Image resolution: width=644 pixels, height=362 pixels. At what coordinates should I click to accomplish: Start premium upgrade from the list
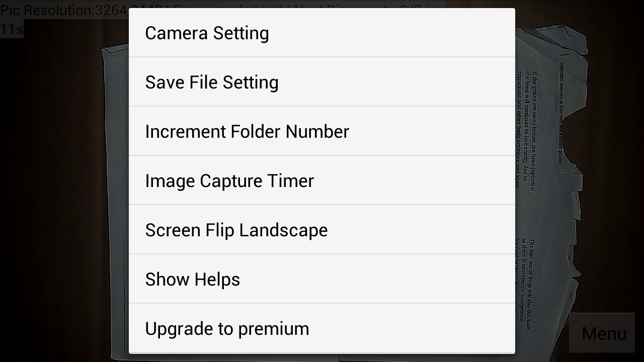point(227,328)
